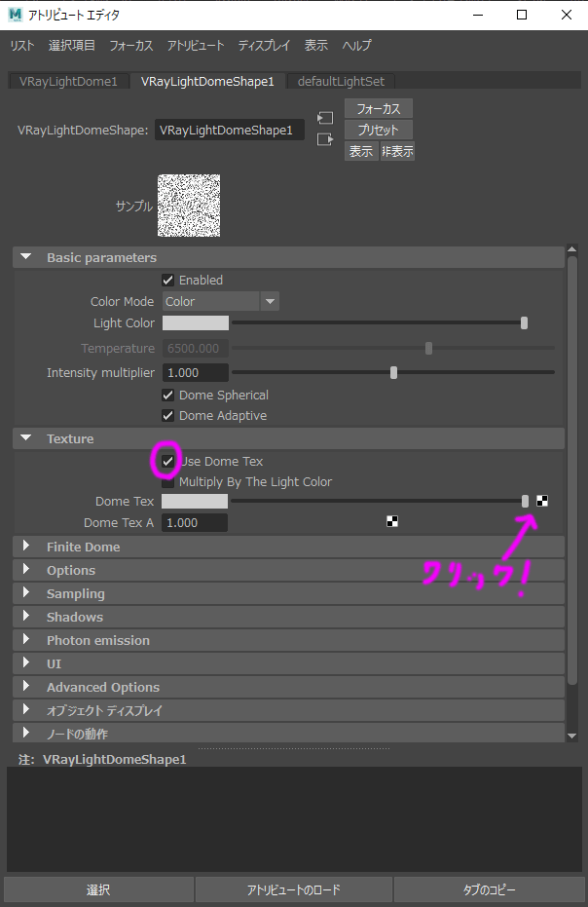Click the go to output connection icon
The width and height of the screenshot is (588, 907).
pos(325,139)
